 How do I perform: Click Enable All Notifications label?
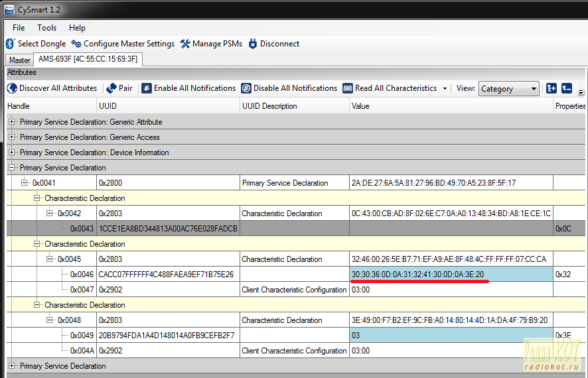194,88
